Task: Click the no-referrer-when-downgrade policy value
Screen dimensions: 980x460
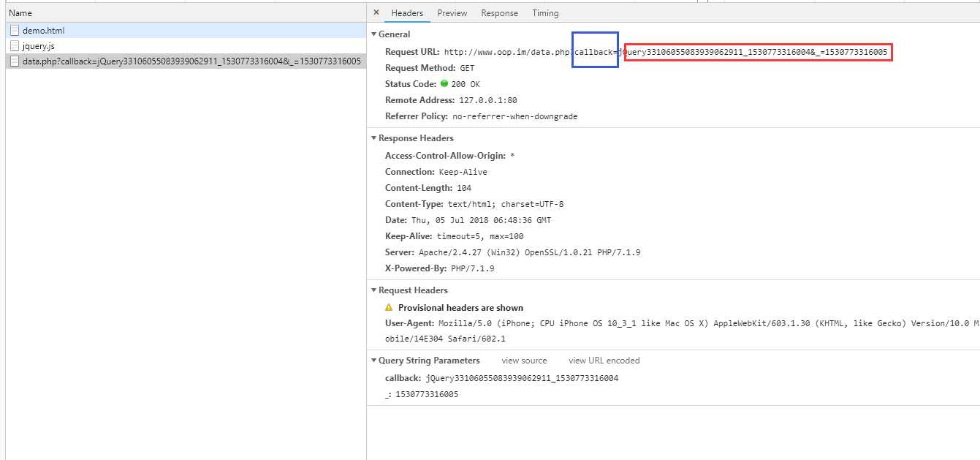Action: (x=515, y=116)
